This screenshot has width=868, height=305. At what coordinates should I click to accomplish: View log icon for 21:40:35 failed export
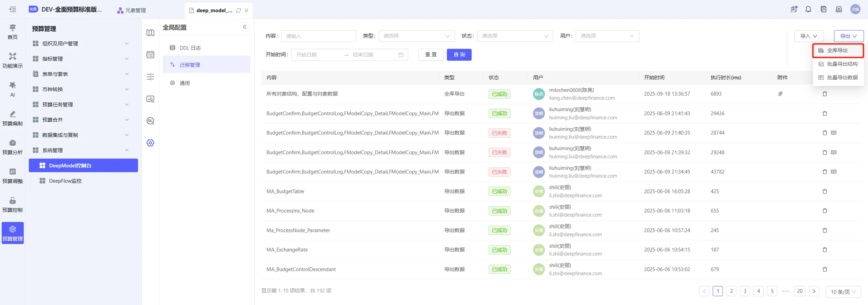coord(834,133)
